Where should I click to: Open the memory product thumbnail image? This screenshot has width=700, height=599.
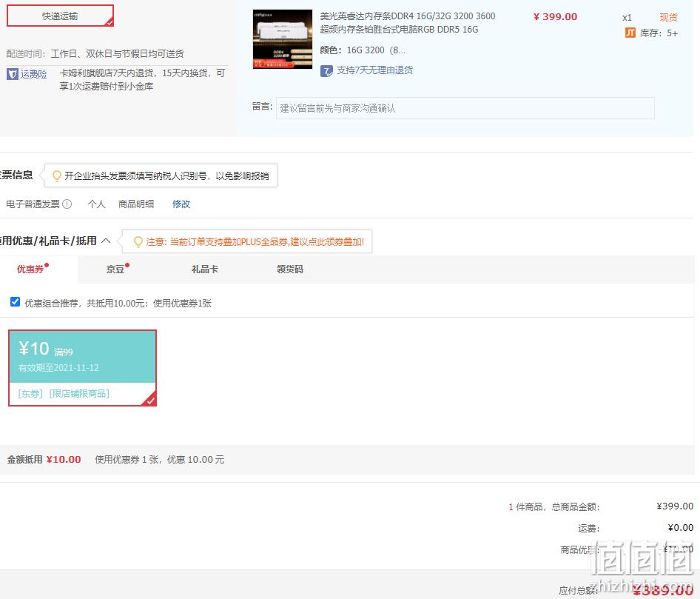[283, 39]
